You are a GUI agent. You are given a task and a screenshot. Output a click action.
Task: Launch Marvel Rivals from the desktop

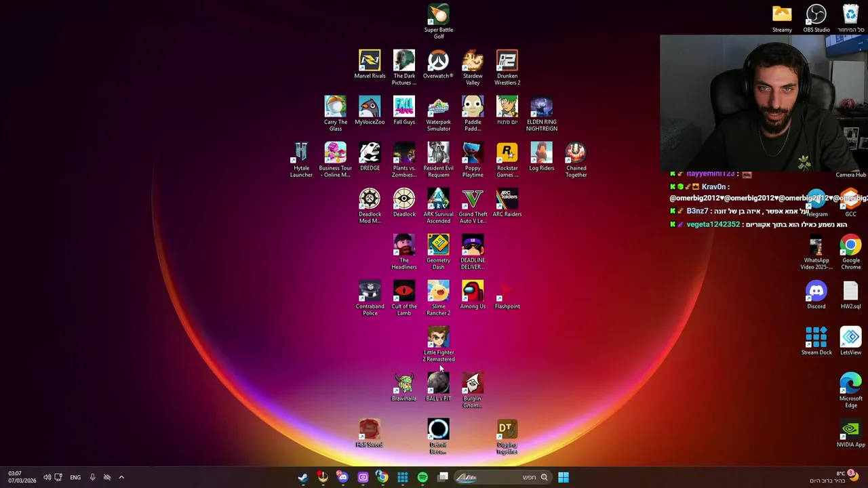click(370, 64)
